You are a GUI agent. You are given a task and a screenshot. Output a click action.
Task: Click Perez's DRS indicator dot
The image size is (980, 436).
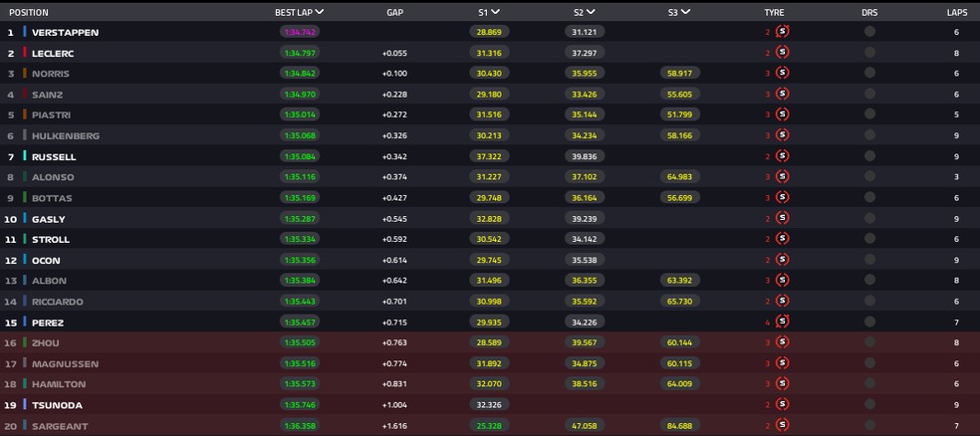[869, 322]
